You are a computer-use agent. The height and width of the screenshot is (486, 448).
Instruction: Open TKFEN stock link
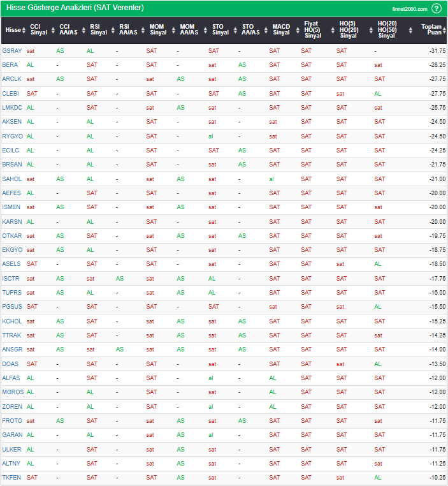11,477
